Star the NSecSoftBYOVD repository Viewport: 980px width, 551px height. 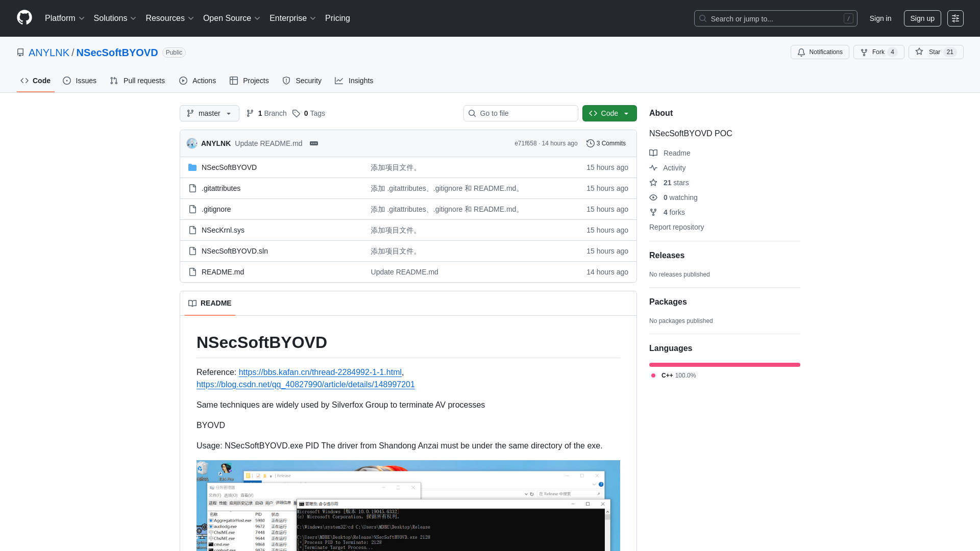click(x=936, y=52)
